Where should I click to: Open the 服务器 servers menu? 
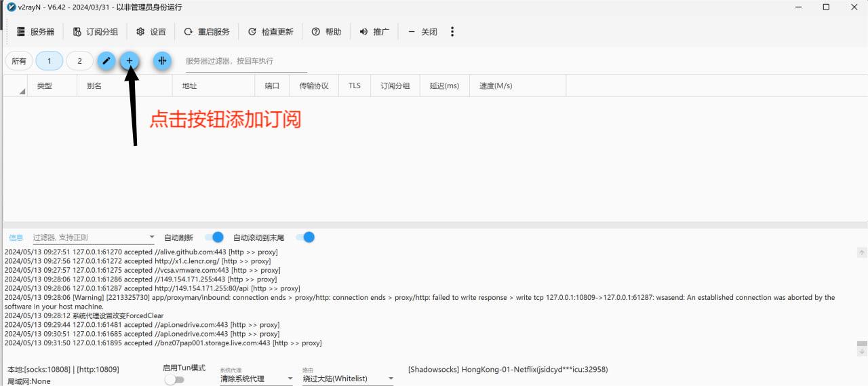35,32
